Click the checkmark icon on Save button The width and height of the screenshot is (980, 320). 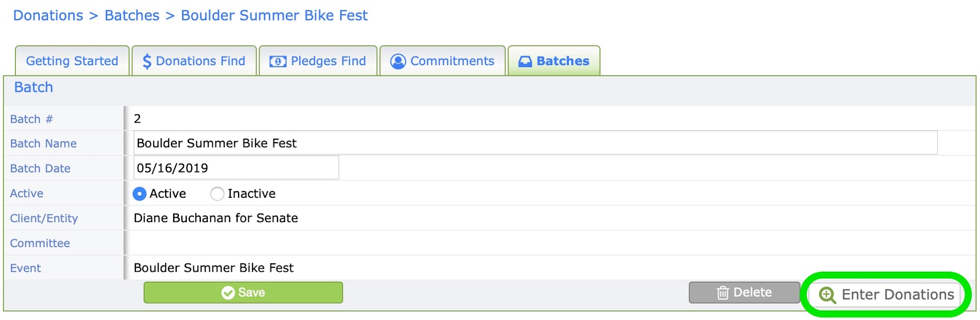click(x=228, y=293)
